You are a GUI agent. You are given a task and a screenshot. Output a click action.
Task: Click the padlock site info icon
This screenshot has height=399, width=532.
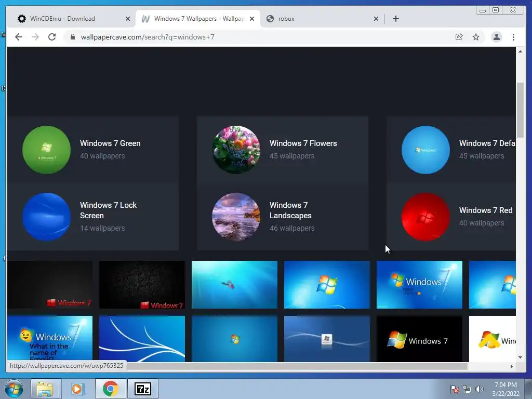tap(73, 37)
